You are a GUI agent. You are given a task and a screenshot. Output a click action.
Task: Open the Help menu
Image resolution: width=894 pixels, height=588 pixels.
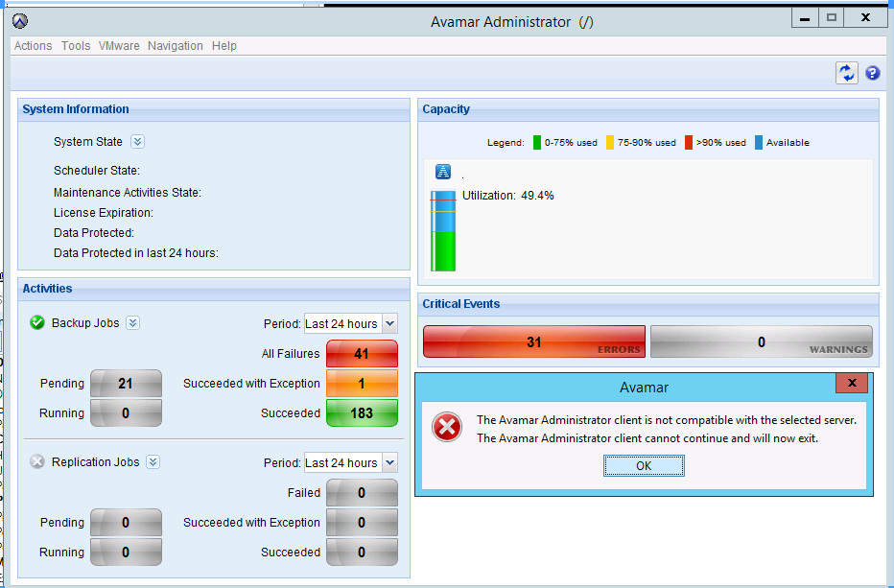224,46
